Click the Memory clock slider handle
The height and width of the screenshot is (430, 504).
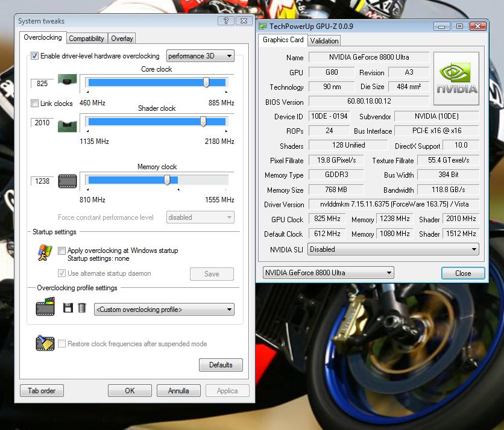pos(167,180)
